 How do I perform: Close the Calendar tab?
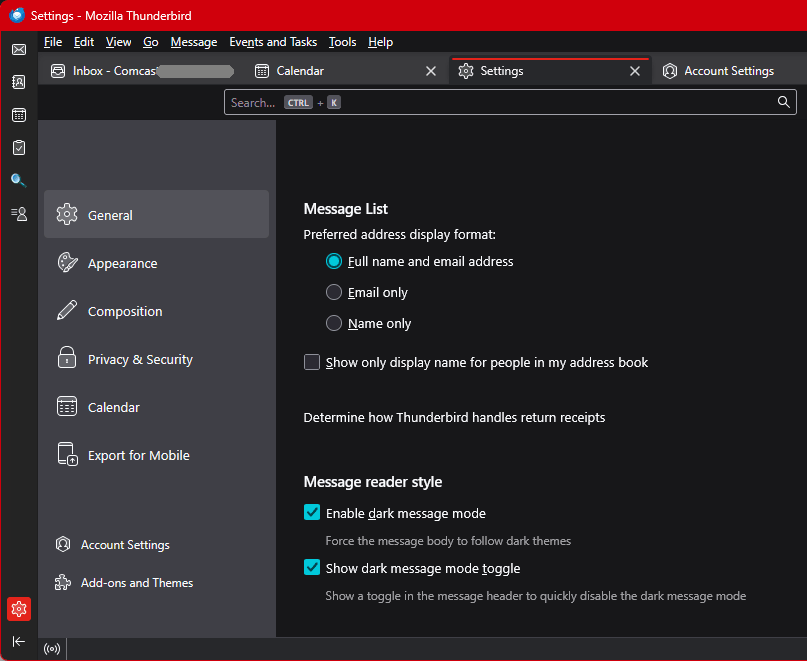click(431, 71)
